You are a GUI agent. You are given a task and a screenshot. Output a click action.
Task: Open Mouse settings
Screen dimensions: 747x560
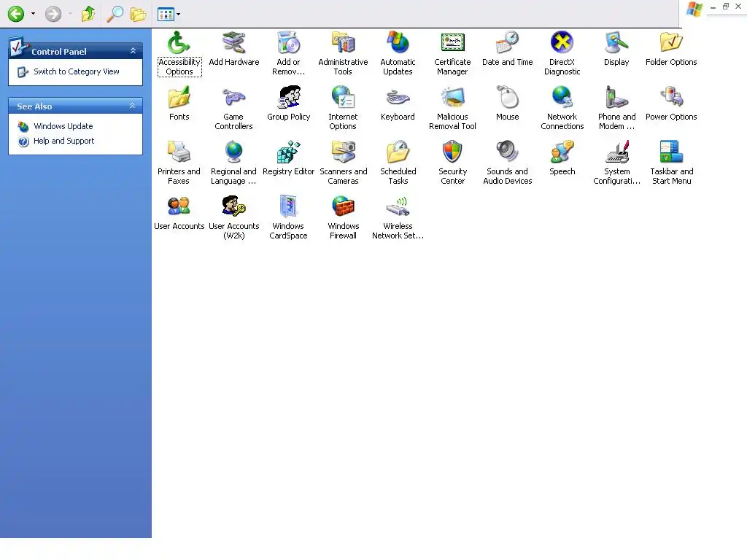pos(508,104)
